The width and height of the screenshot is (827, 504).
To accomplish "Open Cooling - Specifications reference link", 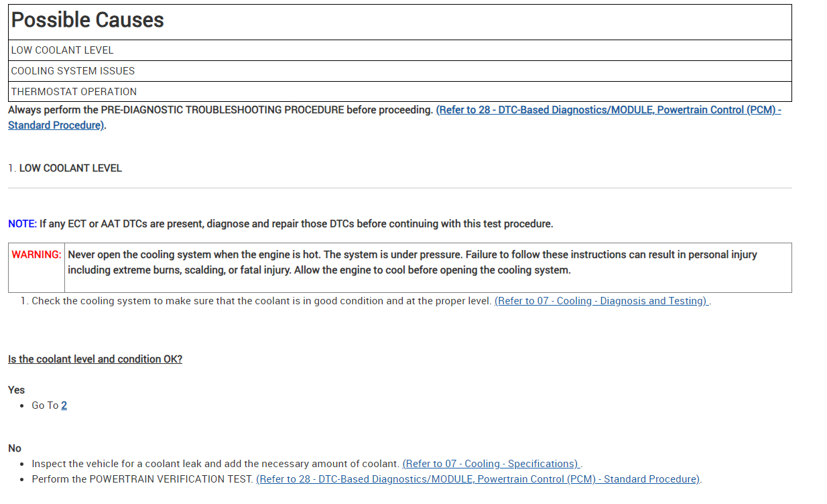I will click(491, 464).
